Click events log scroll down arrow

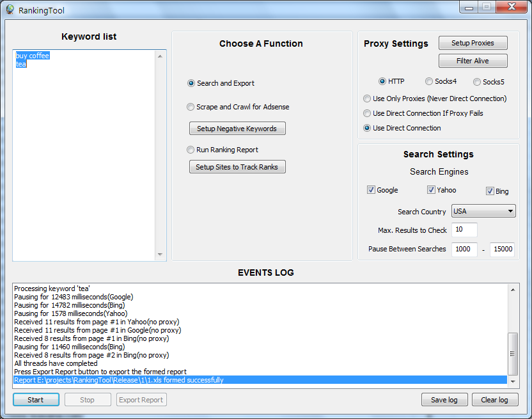click(513, 382)
